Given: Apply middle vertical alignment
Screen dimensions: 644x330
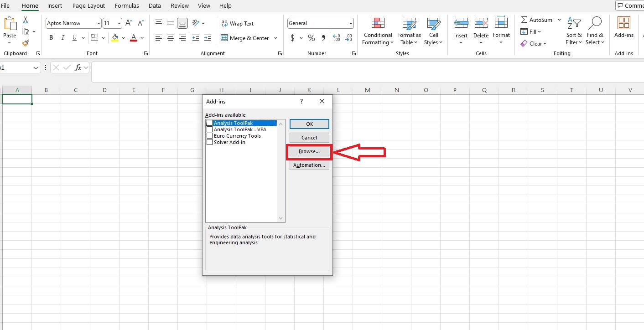Looking at the screenshot, I should click(x=170, y=23).
